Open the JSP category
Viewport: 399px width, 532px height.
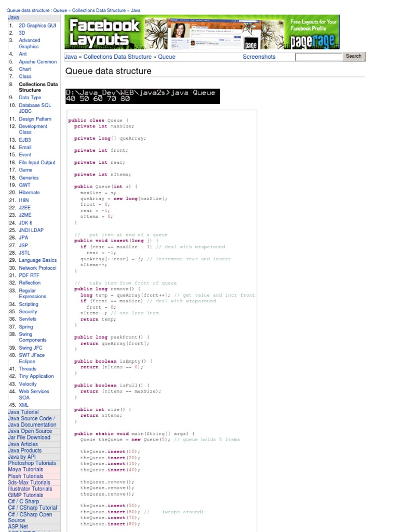pos(23,245)
